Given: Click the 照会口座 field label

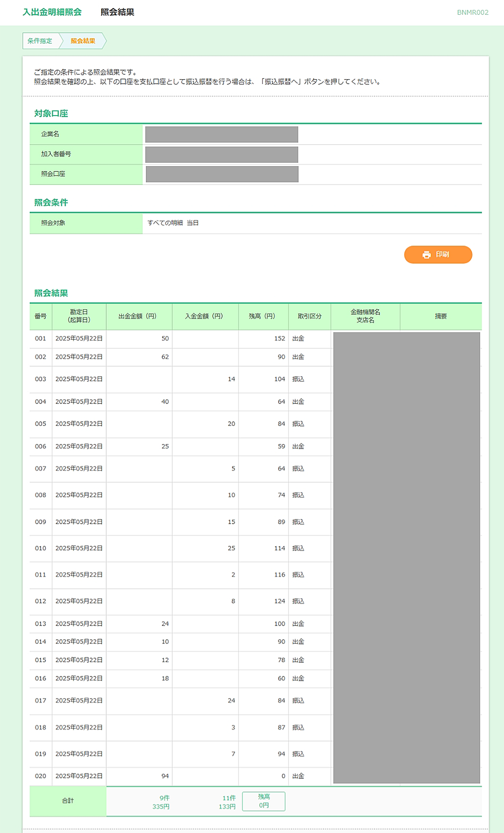Looking at the screenshot, I should (x=53, y=174).
